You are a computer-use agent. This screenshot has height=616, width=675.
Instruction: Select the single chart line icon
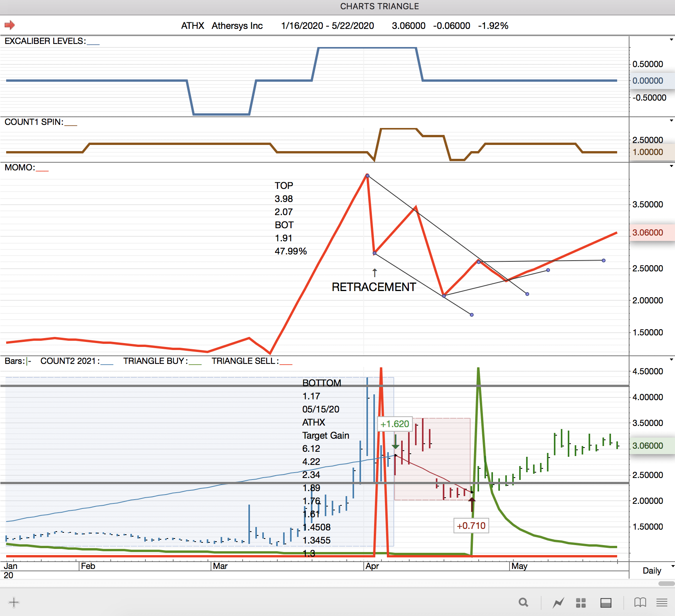pos(558,603)
